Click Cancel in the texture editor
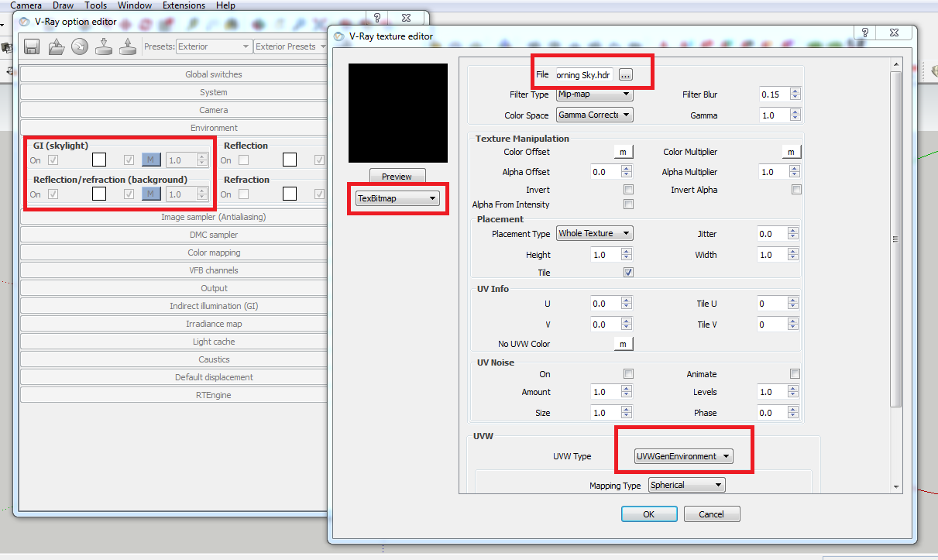Screen dimensions: 938x560 711,514
